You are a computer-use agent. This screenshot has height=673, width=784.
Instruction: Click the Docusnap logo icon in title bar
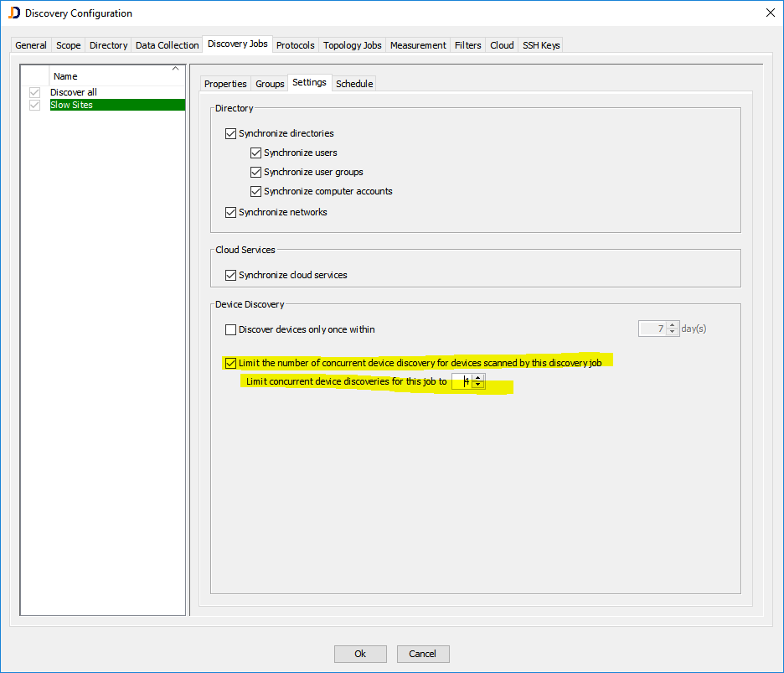(13, 13)
